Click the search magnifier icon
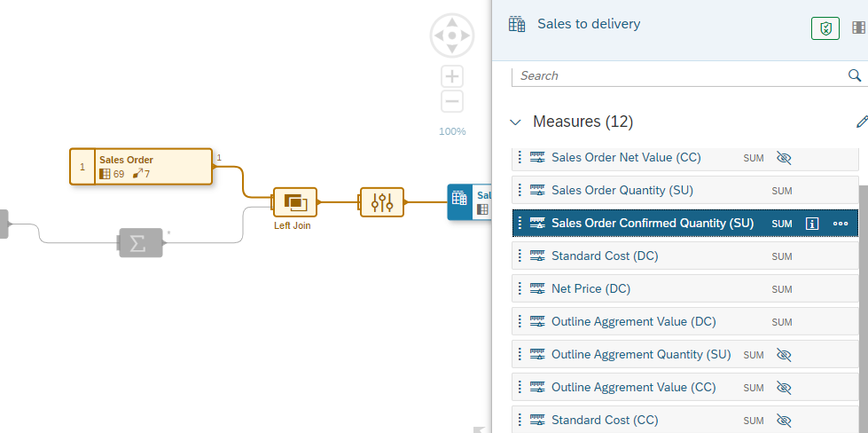The image size is (868, 433). [855, 75]
